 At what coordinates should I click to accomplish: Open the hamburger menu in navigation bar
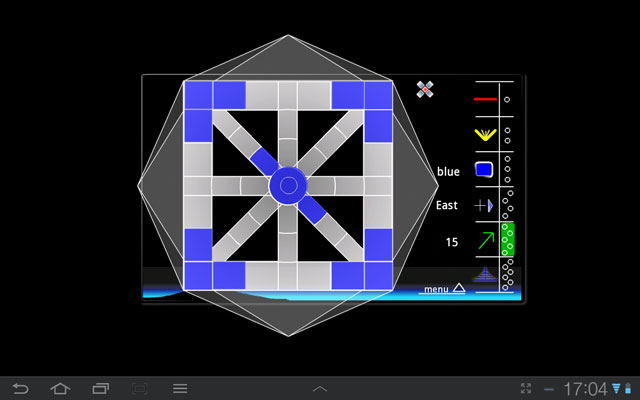[180, 389]
